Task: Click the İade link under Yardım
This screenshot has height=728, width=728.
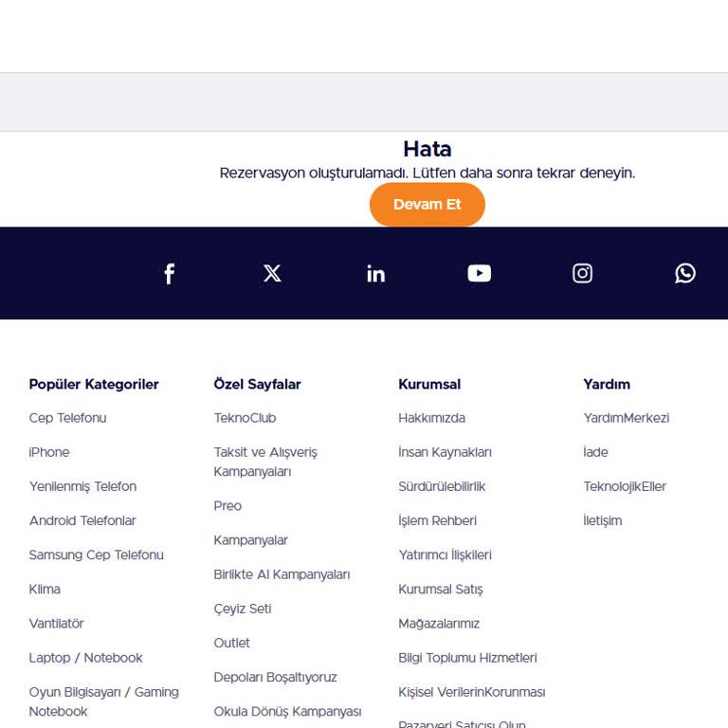Action: 595,452
